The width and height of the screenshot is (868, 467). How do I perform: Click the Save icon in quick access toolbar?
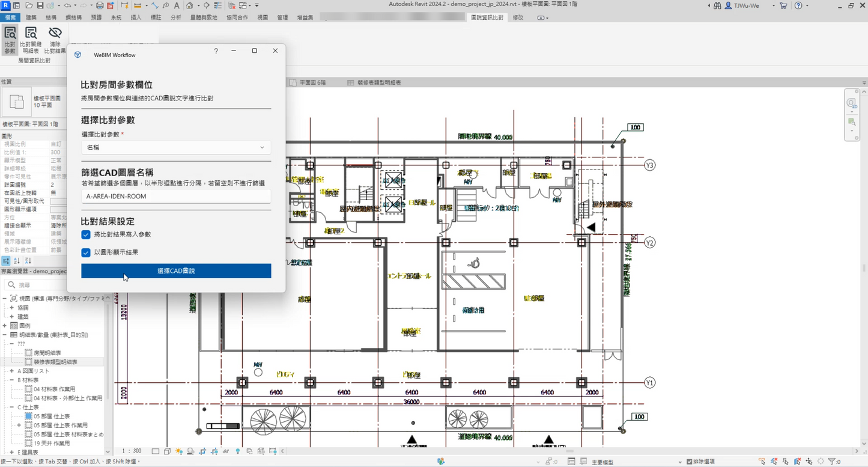point(40,5)
